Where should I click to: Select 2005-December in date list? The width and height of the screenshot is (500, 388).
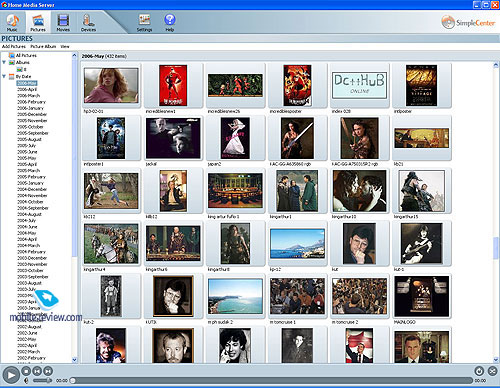[x=32, y=114]
